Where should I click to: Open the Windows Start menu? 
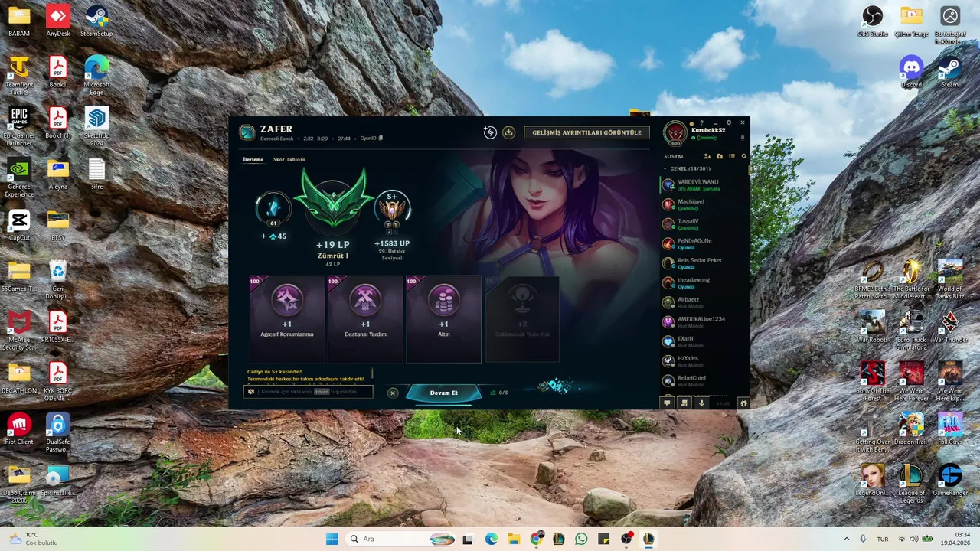tap(332, 539)
